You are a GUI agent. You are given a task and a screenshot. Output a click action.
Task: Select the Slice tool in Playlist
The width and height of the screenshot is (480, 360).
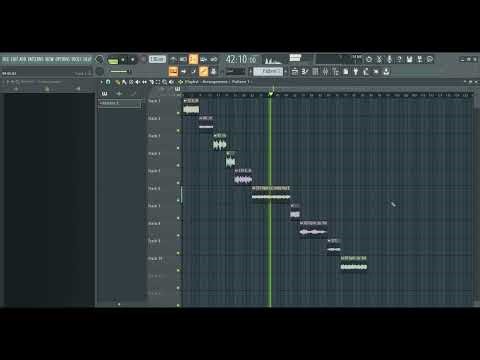(151, 82)
